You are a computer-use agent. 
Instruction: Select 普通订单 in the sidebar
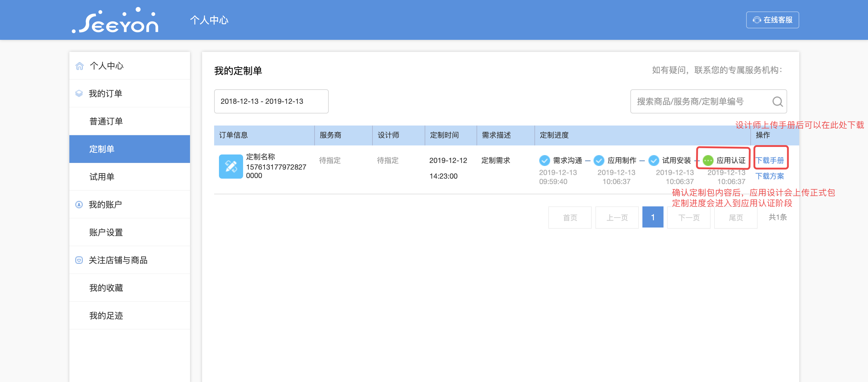coord(130,121)
